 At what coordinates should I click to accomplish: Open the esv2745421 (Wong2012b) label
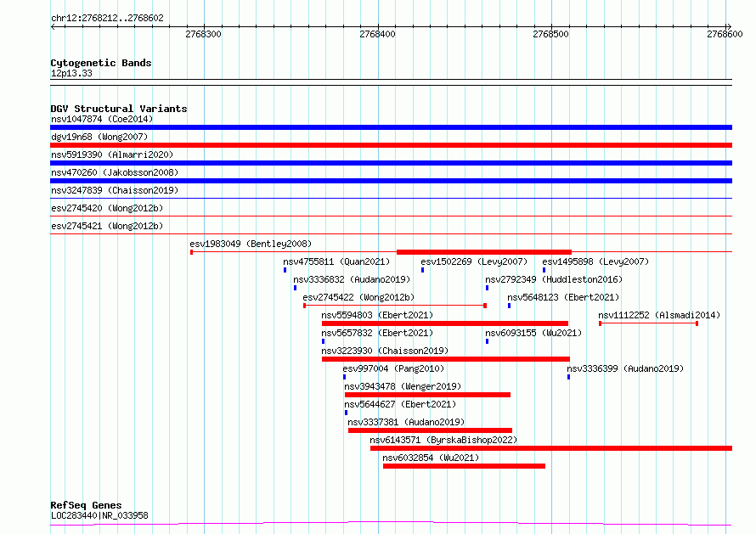(107, 226)
